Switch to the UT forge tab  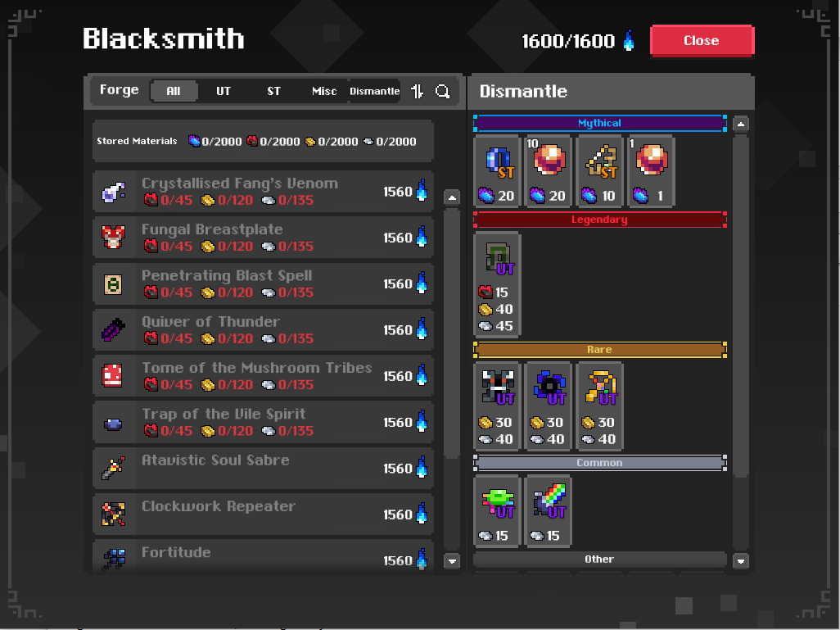click(224, 91)
